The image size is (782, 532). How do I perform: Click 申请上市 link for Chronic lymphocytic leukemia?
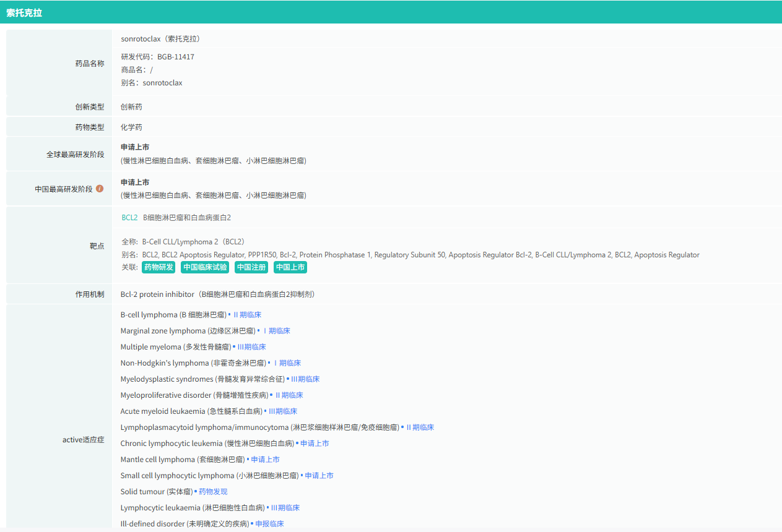[x=315, y=444]
